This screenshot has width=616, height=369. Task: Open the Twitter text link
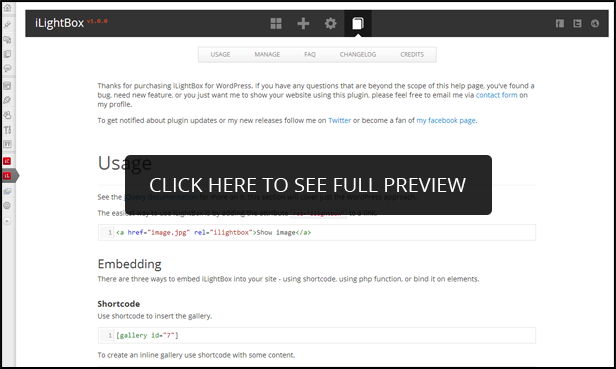tap(339, 120)
